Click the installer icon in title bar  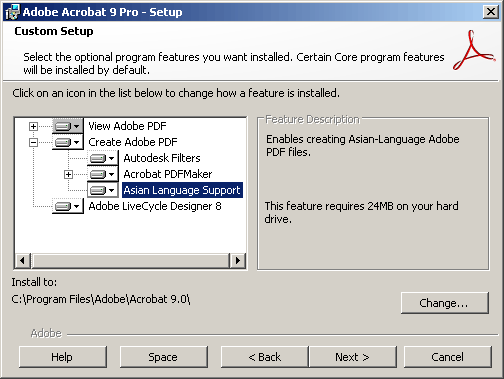coord(13,12)
